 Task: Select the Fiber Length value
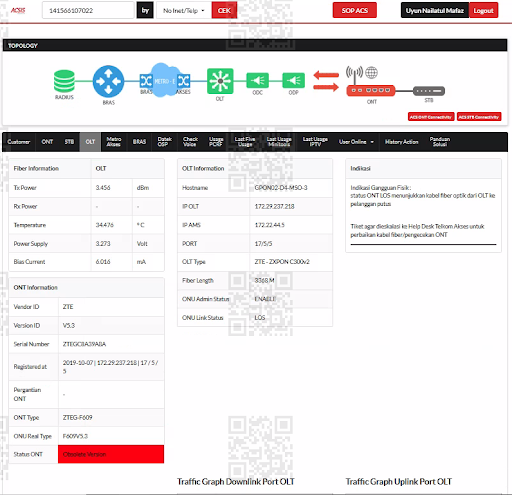tap(264, 280)
